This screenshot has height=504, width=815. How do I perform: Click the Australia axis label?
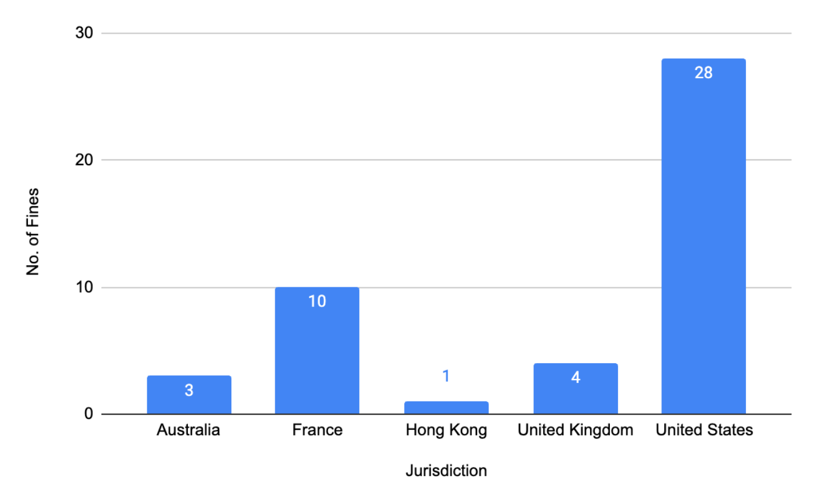coord(188,430)
